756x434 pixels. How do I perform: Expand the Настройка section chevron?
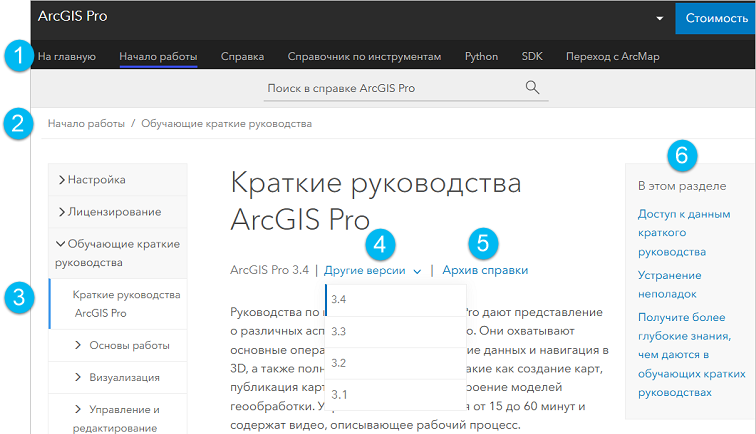pos(61,180)
